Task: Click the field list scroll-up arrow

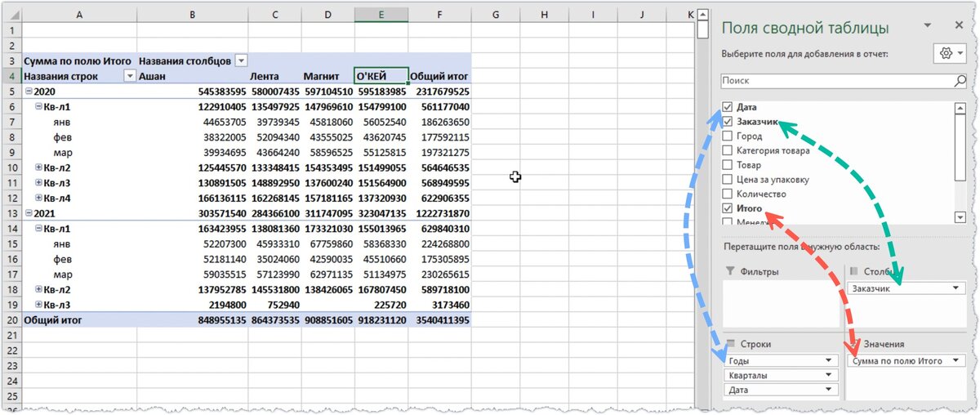Action: pos(961,107)
